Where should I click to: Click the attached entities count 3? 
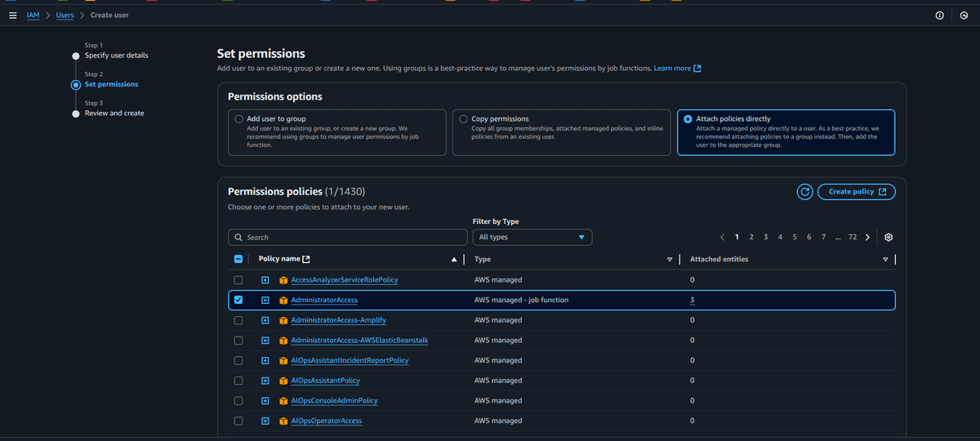click(692, 301)
